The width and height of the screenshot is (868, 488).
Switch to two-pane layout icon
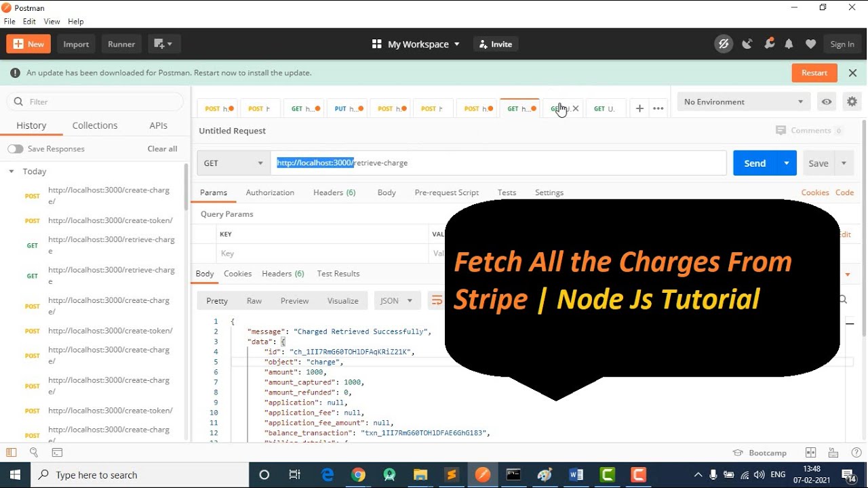[x=810, y=453]
